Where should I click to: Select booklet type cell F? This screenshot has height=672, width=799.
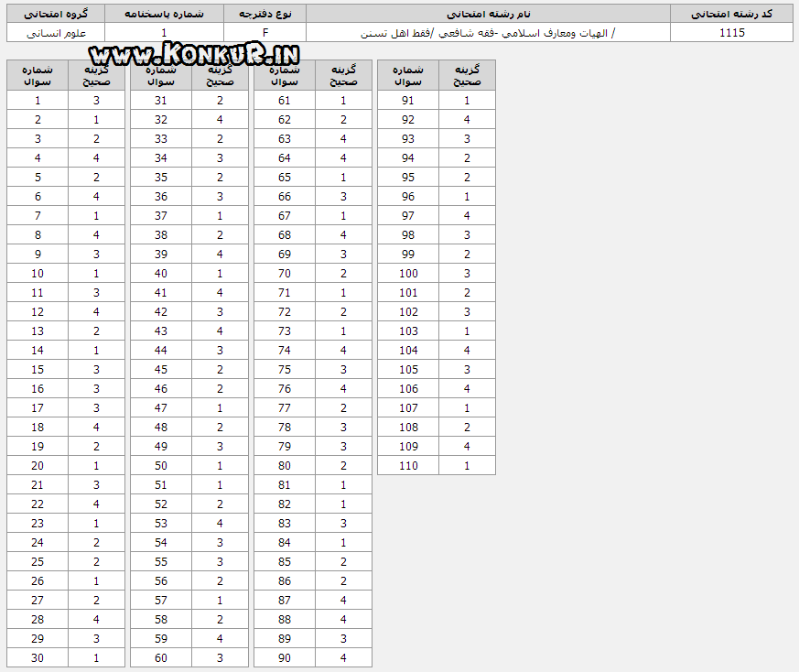(x=265, y=33)
